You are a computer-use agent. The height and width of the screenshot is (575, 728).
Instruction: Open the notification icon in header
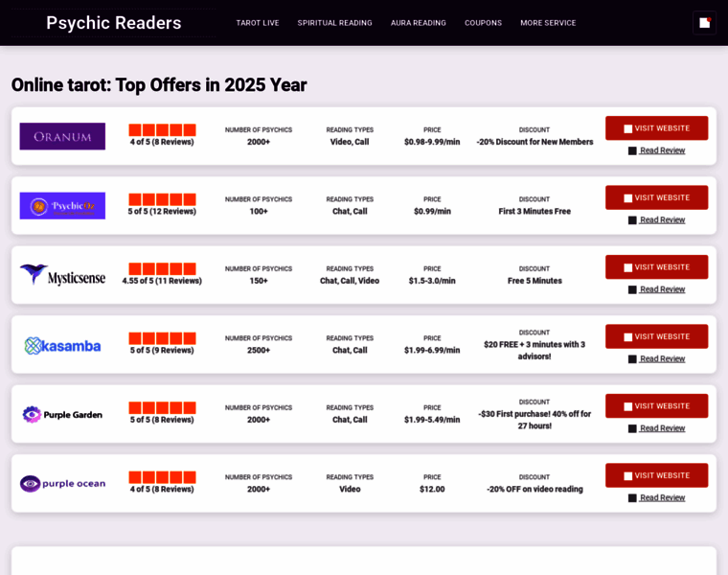click(x=704, y=23)
